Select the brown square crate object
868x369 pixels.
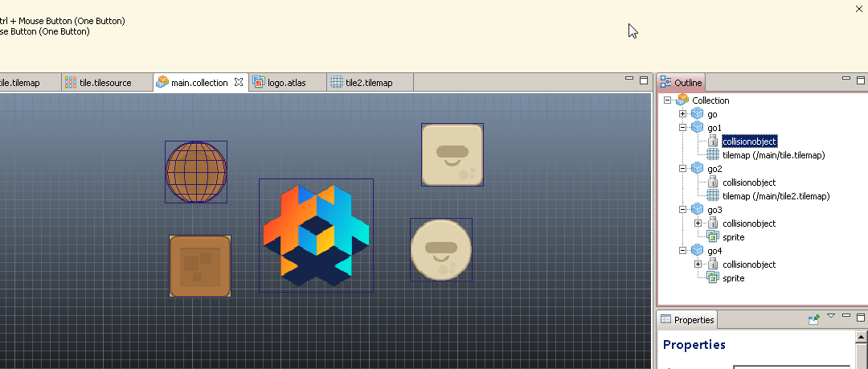[200, 266]
